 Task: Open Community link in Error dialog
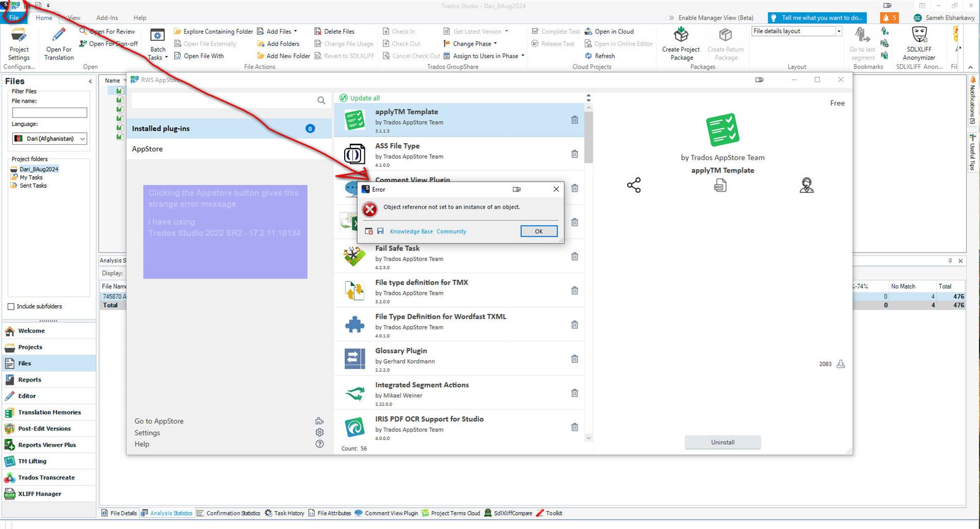coord(451,231)
